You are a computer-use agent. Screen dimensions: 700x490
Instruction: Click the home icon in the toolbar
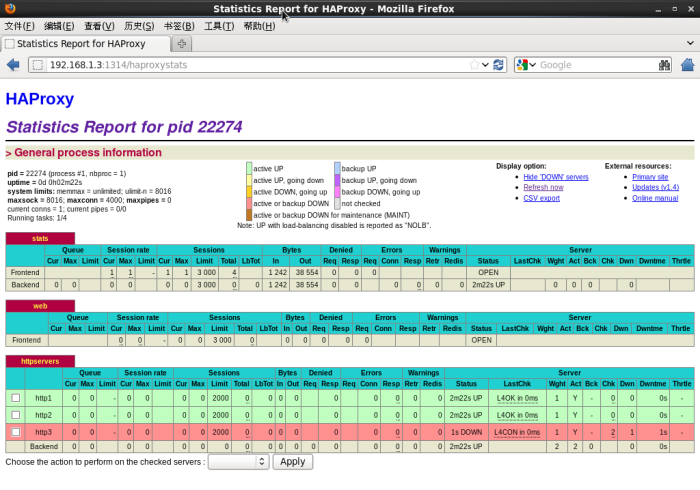[x=686, y=65]
